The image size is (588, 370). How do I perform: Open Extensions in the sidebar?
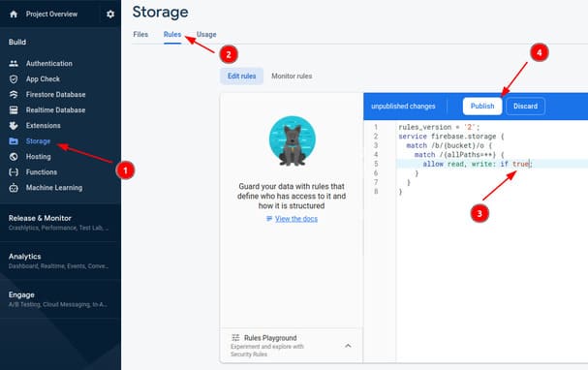[44, 126]
